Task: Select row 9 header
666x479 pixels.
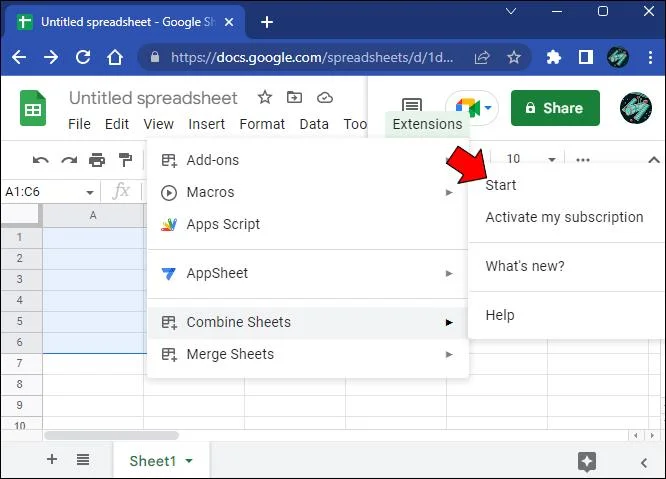Action: click(x=20, y=405)
